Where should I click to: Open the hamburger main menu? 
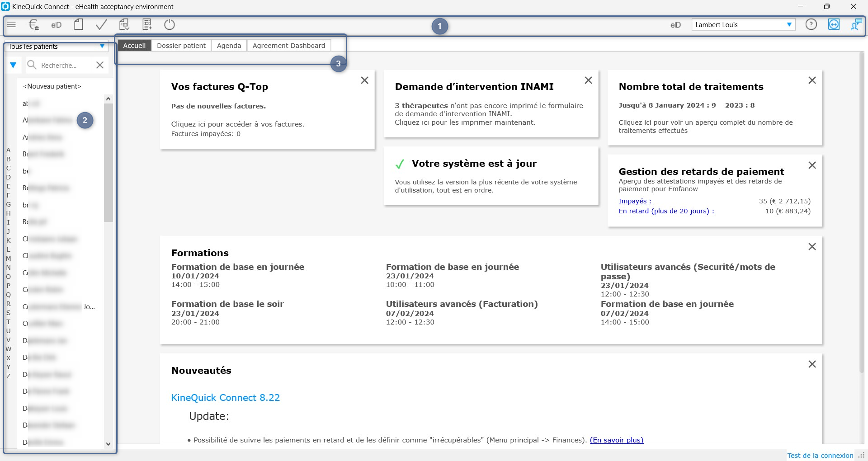[x=12, y=25]
